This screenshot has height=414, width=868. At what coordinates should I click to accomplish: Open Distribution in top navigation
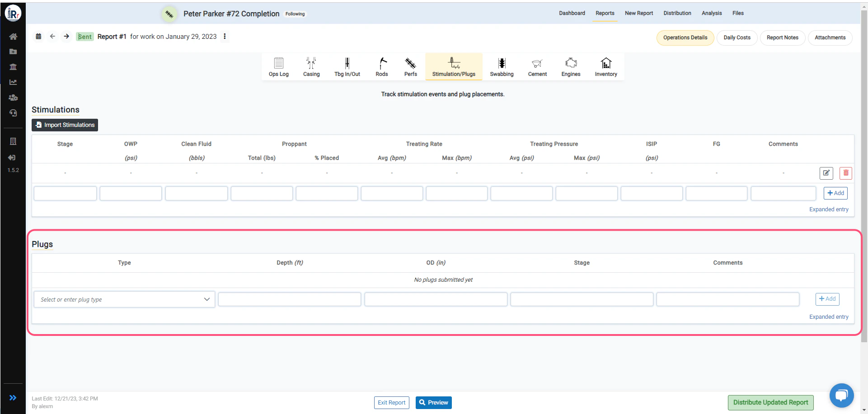click(x=677, y=13)
